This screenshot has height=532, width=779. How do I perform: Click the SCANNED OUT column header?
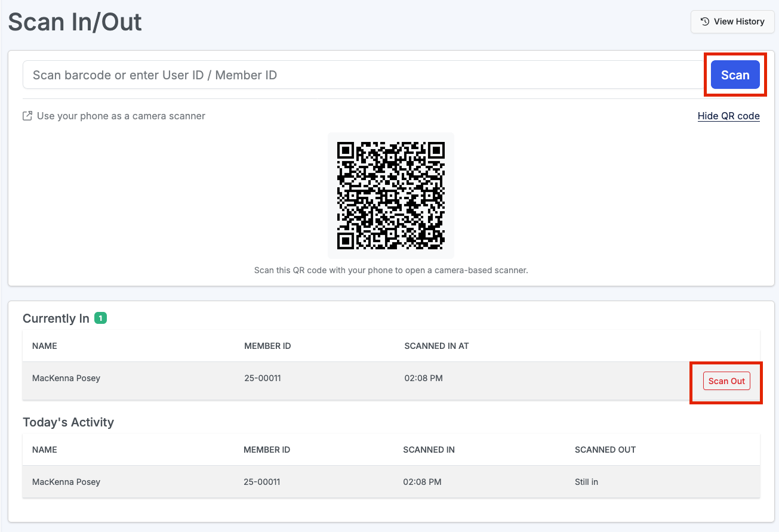coord(605,450)
